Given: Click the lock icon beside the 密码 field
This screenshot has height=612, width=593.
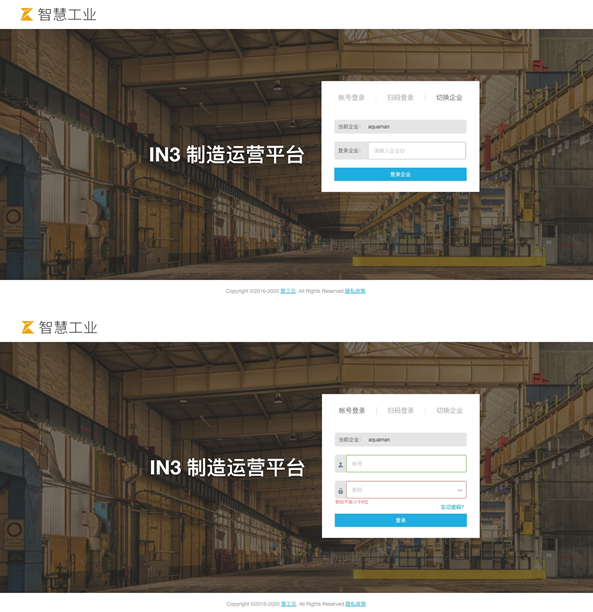Looking at the screenshot, I should [340, 491].
